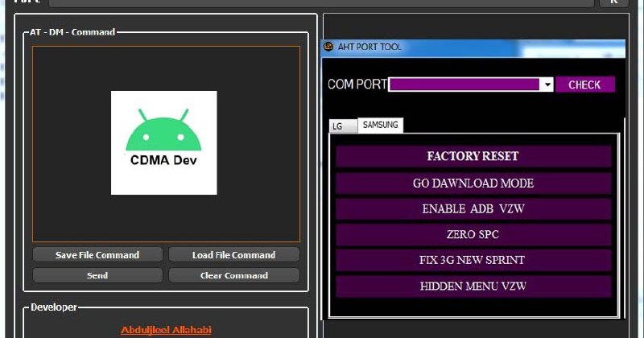
Task: Click the AT - DM - Command group label
Action: 72,32
